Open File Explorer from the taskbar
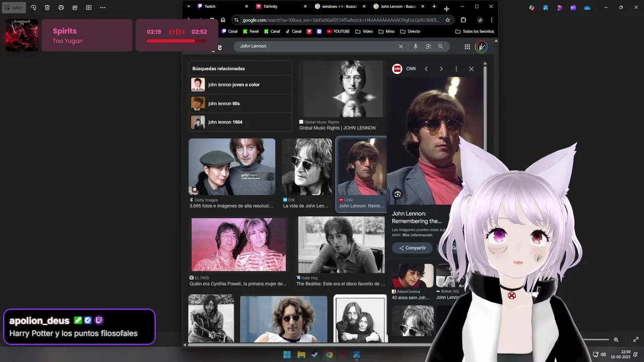Viewport: 644px width, 362px height. (301, 355)
